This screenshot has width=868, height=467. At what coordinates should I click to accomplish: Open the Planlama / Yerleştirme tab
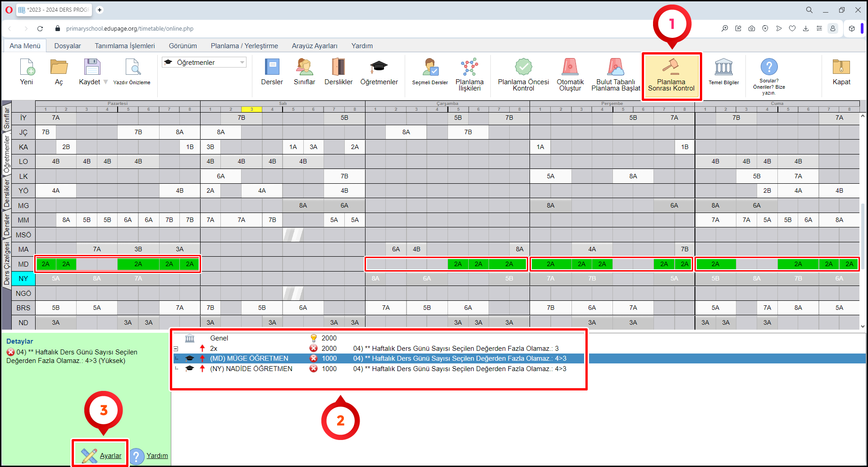click(244, 45)
